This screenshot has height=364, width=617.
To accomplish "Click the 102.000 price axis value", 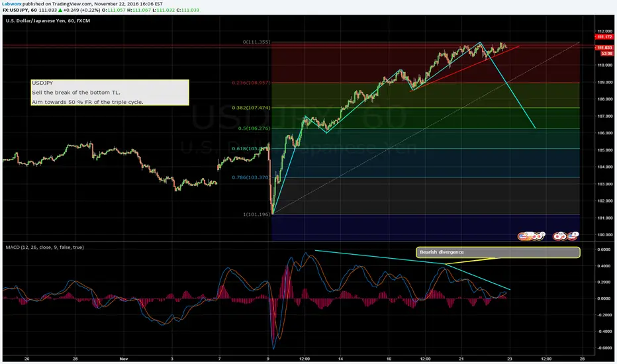I will [x=605, y=201].
